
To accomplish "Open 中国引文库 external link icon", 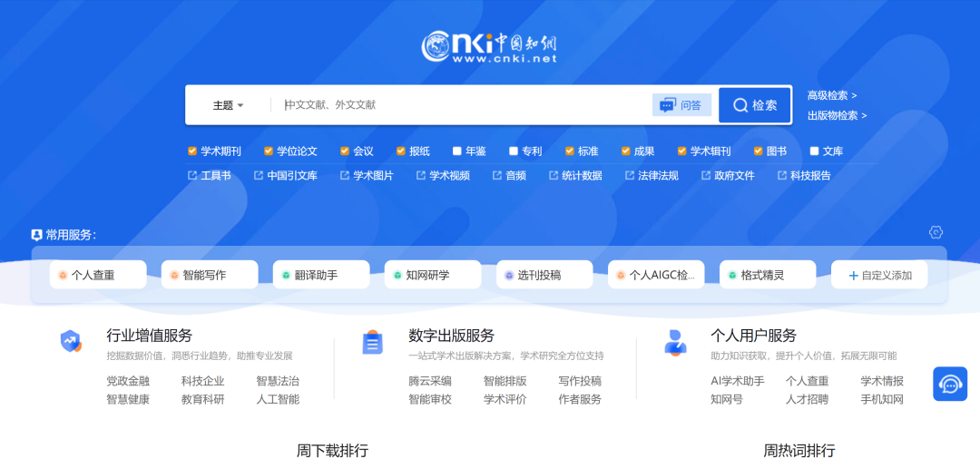I will (x=259, y=176).
